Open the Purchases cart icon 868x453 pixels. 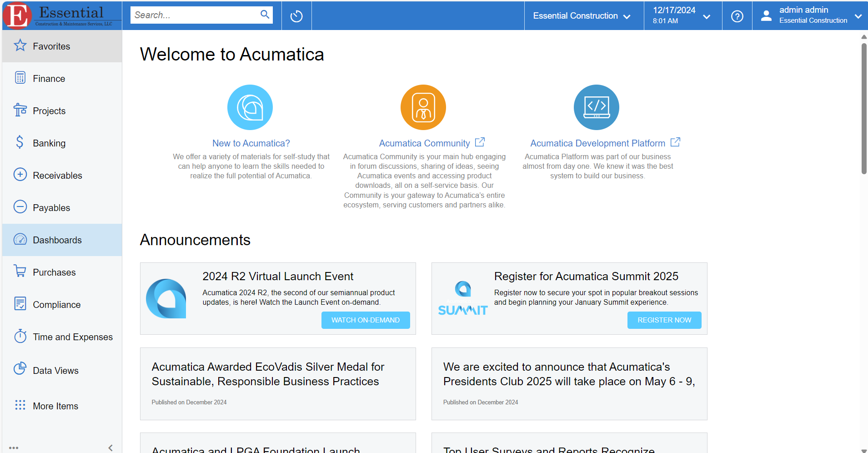(x=20, y=272)
